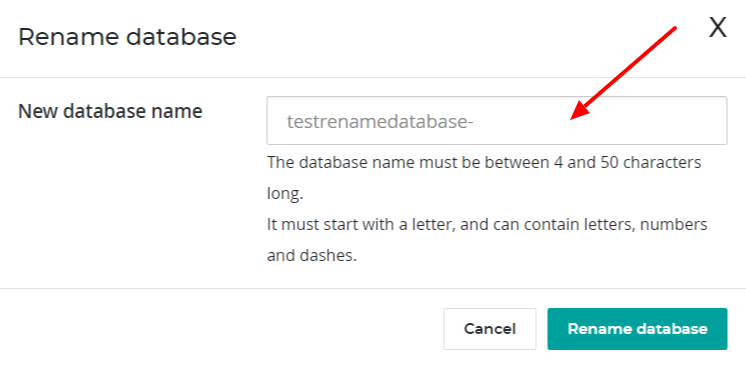Dismiss the dialog using the X icon
Image resolution: width=746 pixels, height=368 pixels.
coord(717,28)
